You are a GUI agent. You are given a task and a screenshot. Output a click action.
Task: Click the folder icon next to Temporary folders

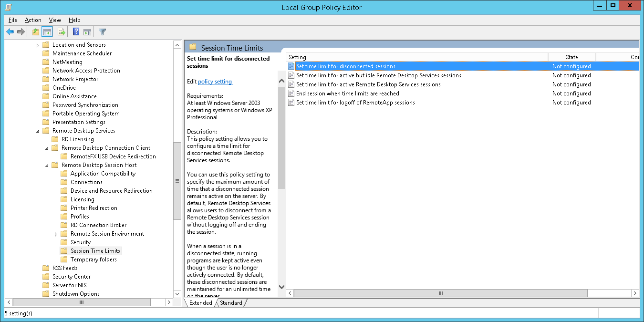(64, 260)
